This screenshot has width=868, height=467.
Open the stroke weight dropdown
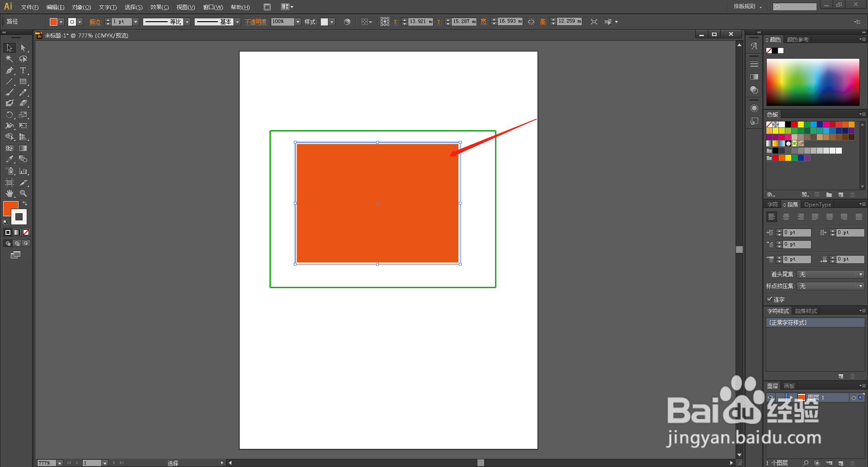coord(136,22)
